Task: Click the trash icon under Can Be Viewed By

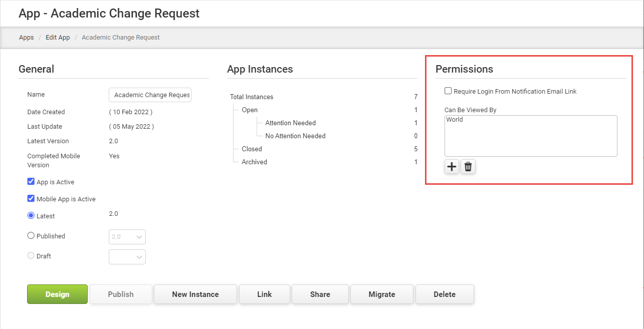Action: (x=468, y=167)
